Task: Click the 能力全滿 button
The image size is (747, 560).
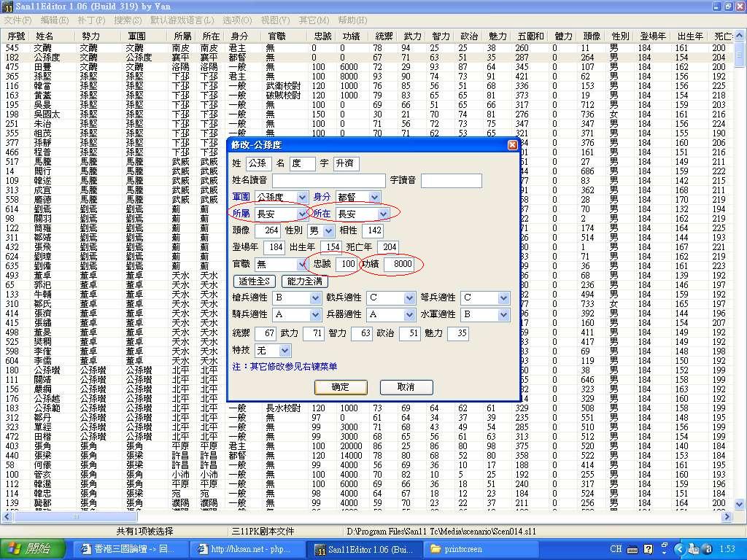Action: (305, 281)
